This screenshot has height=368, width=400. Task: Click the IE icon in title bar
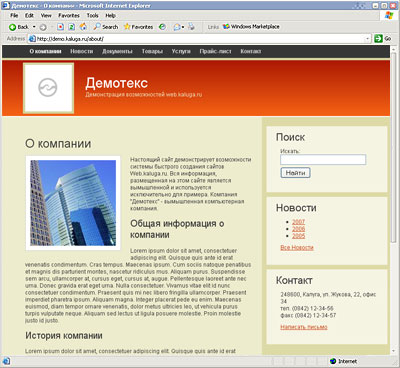pyautogui.click(x=5, y=5)
